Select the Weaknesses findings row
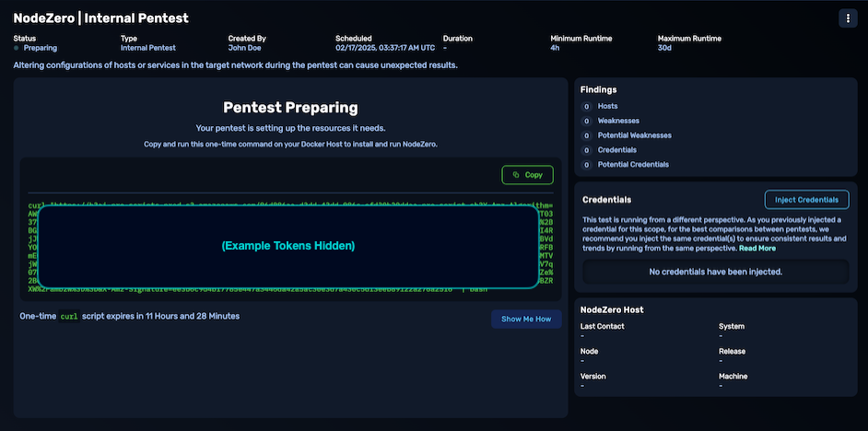 click(610, 121)
